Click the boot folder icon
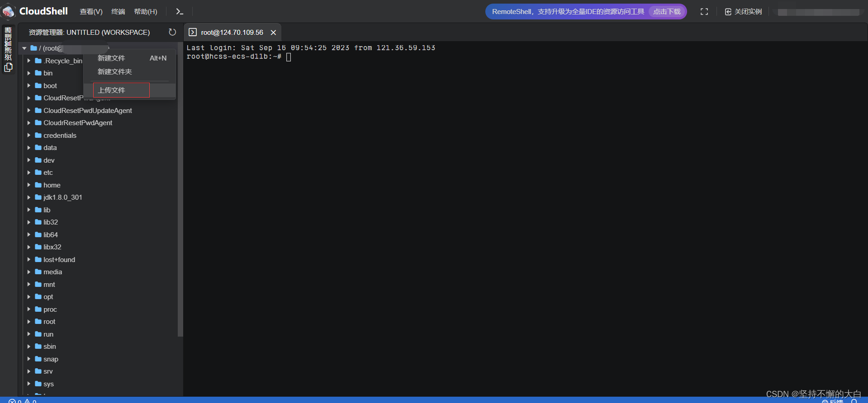 (x=38, y=85)
